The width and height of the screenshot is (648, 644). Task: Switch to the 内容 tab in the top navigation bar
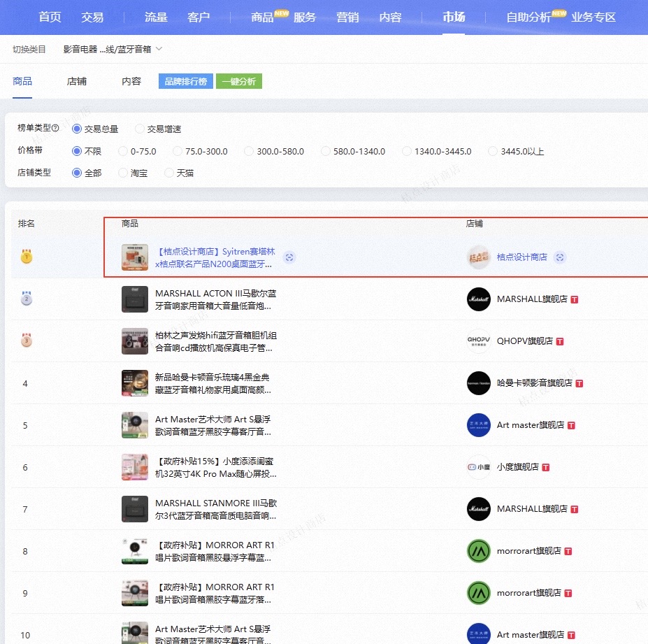(x=390, y=17)
